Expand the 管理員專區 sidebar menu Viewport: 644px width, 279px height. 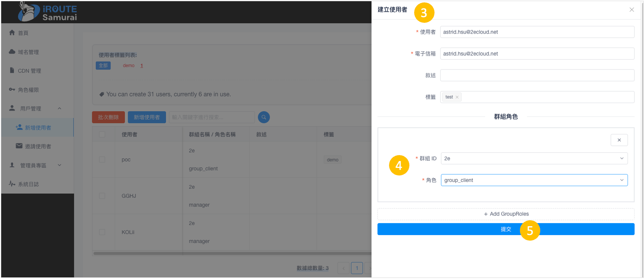[59, 165]
